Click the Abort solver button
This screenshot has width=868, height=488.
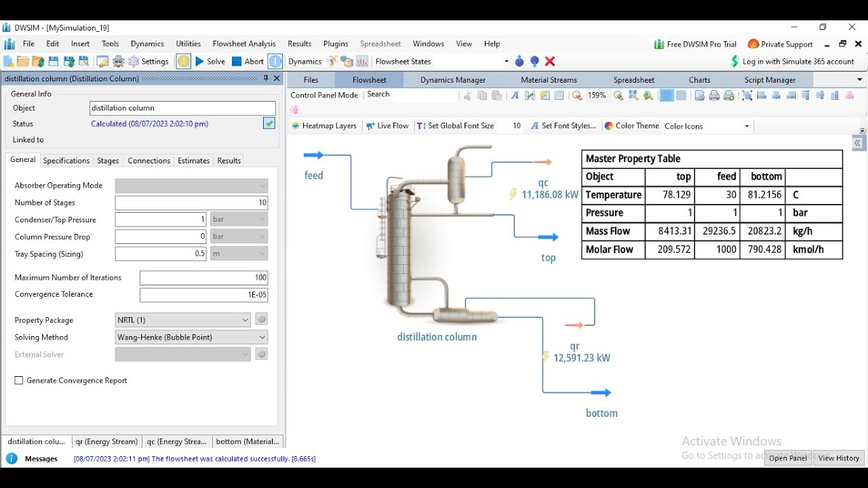tap(248, 62)
